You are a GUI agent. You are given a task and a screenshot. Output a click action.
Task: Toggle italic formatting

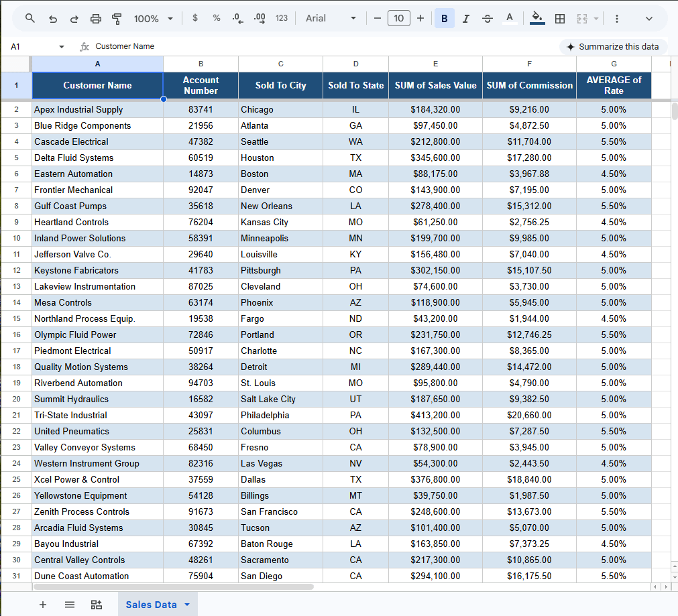(x=465, y=19)
